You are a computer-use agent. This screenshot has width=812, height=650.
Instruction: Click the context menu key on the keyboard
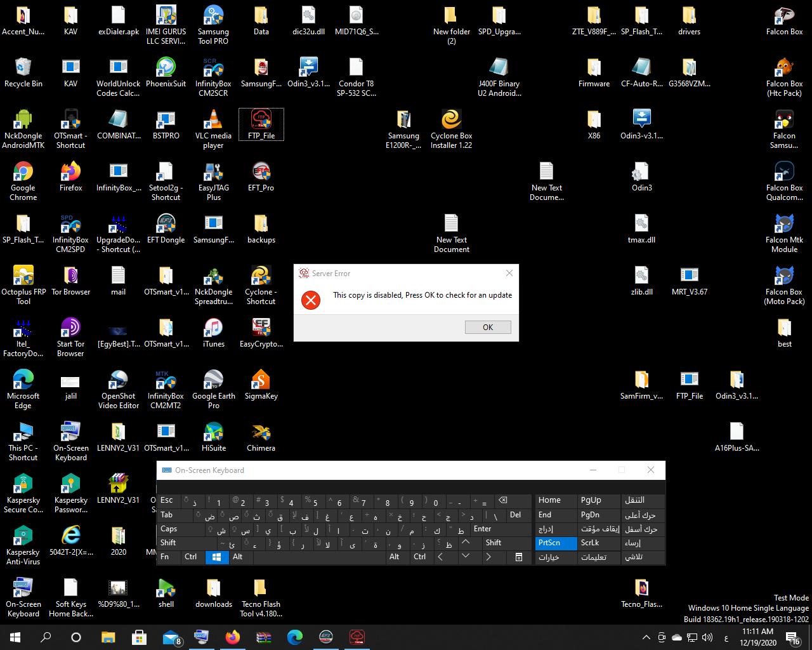[519, 557]
